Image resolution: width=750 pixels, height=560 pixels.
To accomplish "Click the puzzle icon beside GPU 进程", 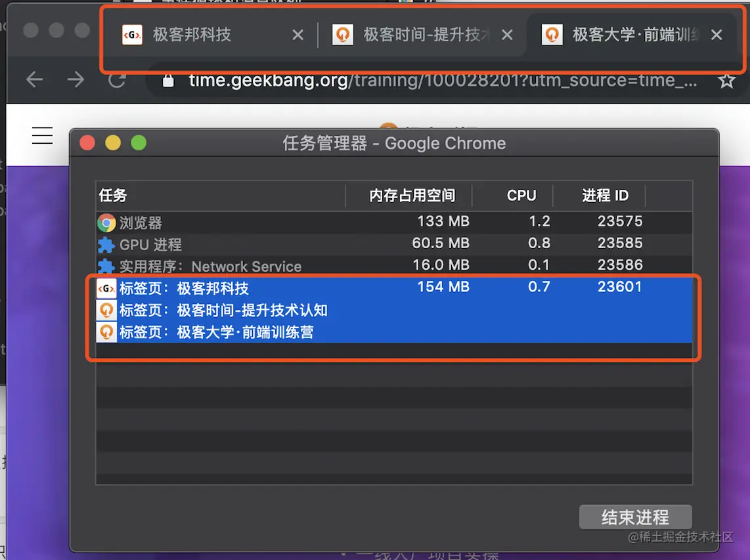I will pos(105,243).
